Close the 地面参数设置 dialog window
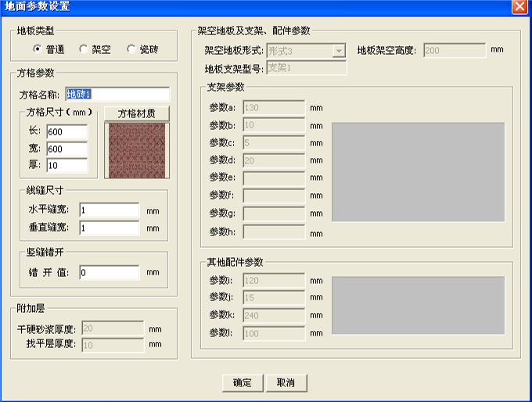 point(519,7)
